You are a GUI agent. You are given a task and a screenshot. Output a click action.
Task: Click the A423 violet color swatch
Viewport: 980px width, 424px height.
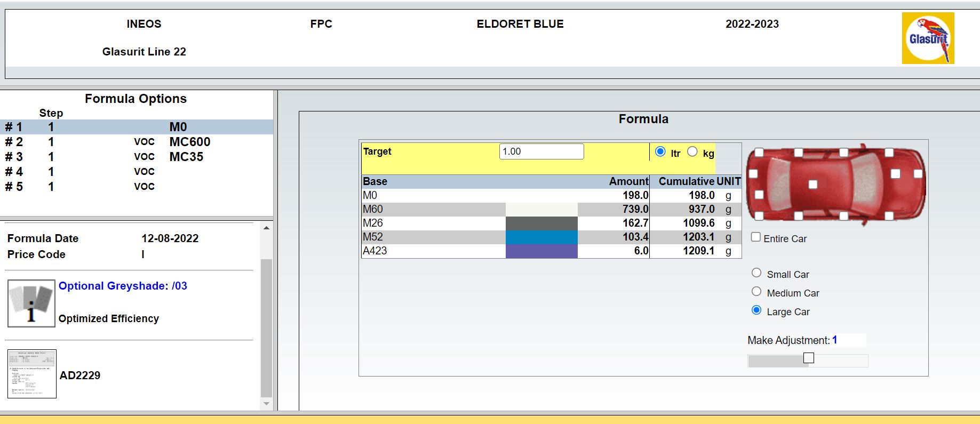click(541, 251)
